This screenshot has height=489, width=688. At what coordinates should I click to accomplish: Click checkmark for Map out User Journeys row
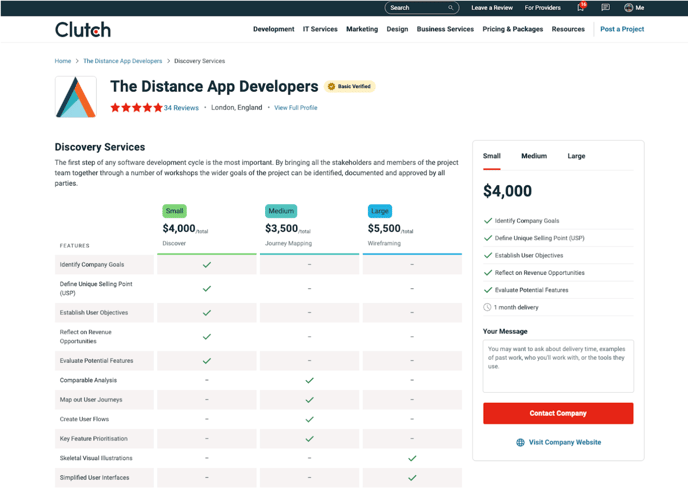coord(309,400)
